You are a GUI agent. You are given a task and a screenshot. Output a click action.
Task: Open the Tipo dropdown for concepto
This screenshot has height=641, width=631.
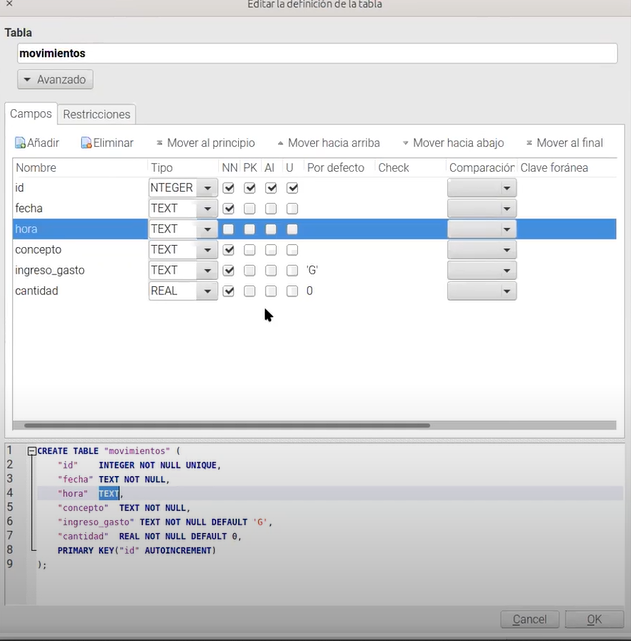tap(207, 250)
